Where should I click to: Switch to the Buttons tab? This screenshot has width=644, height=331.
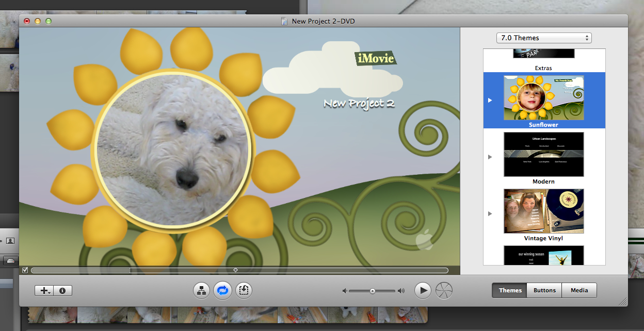(x=544, y=290)
